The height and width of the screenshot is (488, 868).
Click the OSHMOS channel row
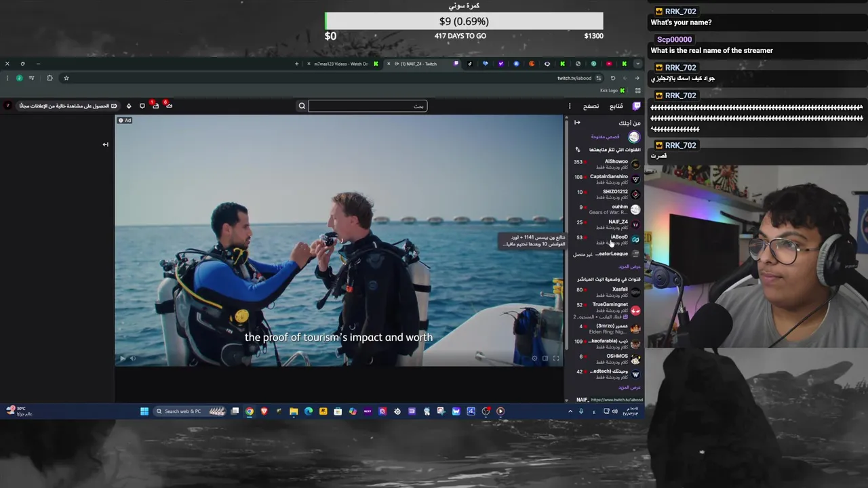pos(607,359)
